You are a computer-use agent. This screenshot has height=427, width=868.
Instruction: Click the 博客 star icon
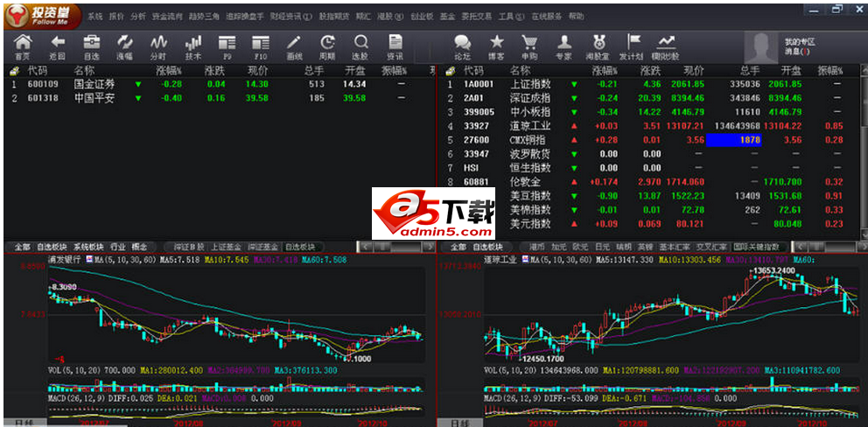496,45
